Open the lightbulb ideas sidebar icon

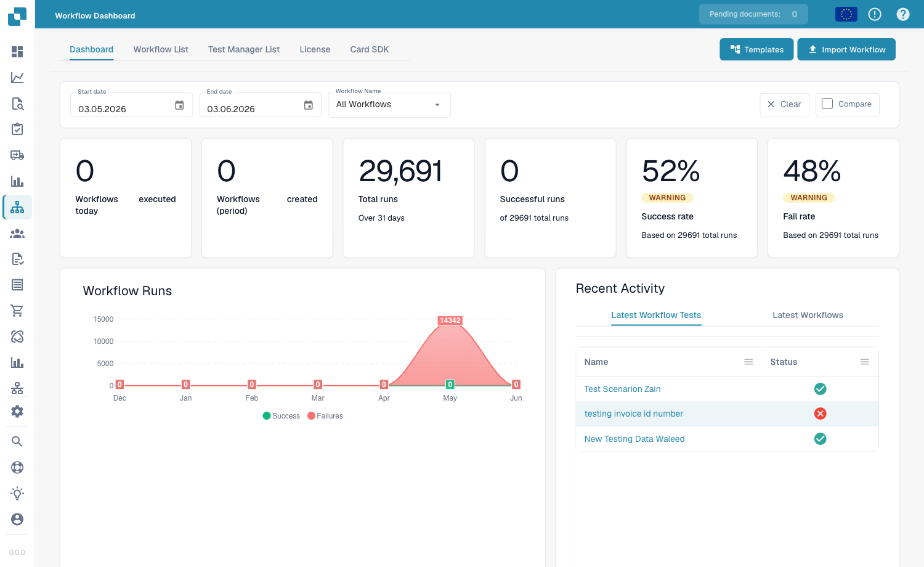click(x=17, y=493)
